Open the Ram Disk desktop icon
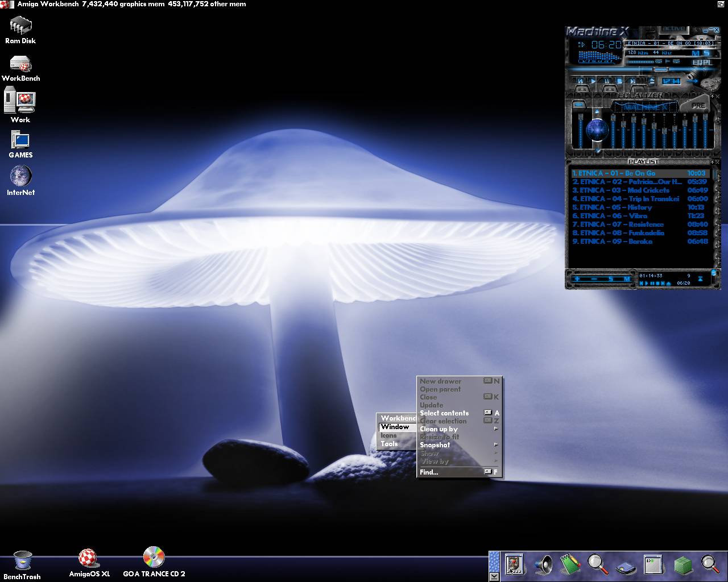This screenshot has width=728, height=582. 20,26
